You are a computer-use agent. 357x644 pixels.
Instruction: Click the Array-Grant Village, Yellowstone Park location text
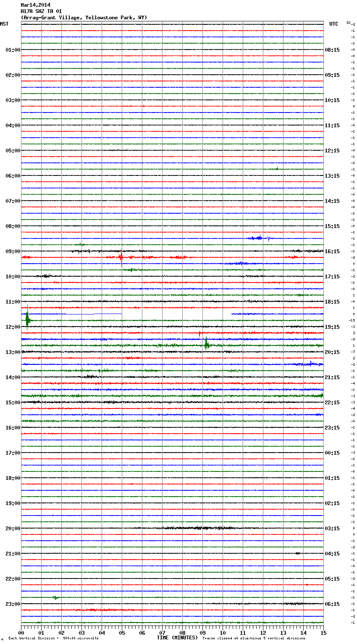tap(84, 18)
